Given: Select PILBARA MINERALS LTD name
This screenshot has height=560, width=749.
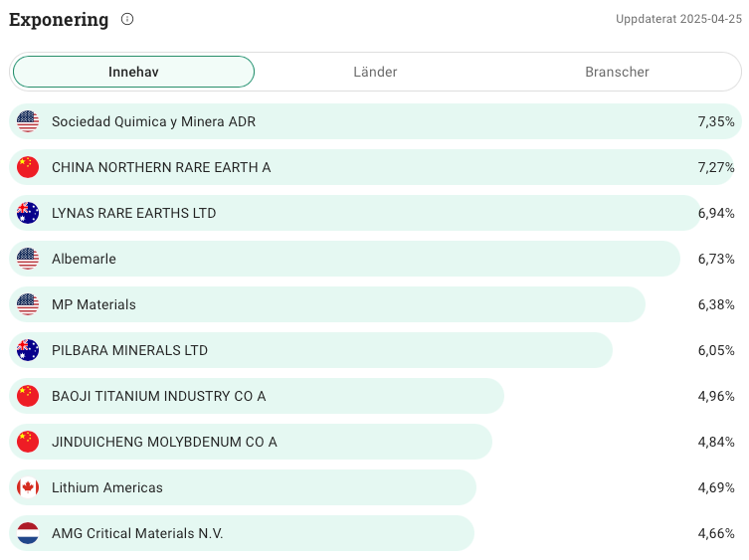Looking at the screenshot, I should [x=129, y=350].
